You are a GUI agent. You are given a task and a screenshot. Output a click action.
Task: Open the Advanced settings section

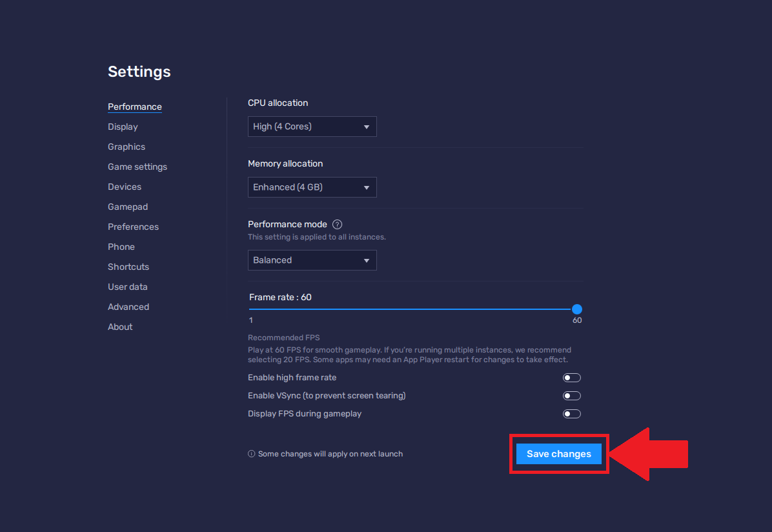(x=128, y=307)
